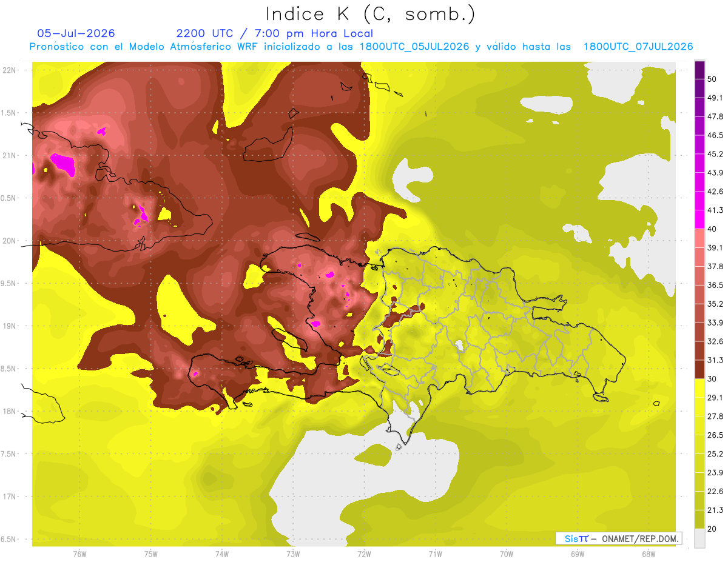
Task: Click the colorbar value "29.1"
Action: (x=715, y=398)
